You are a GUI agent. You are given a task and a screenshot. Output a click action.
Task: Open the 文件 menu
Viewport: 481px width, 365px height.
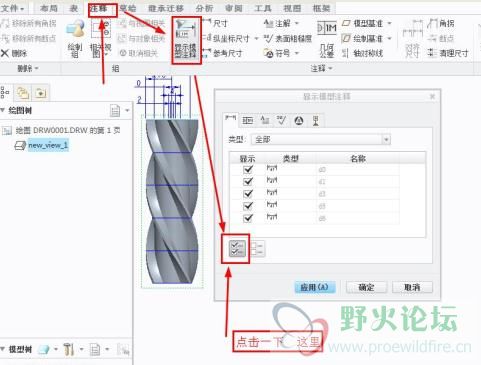point(13,8)
